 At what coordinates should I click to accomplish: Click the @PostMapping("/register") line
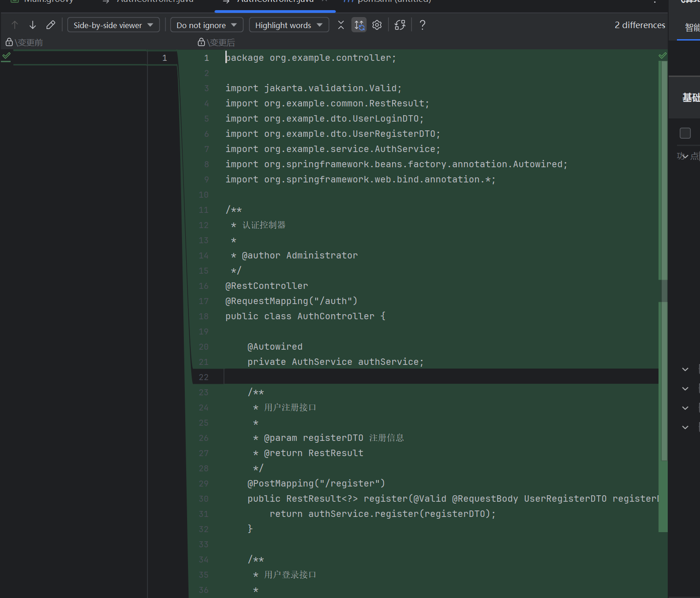(316, 483)
